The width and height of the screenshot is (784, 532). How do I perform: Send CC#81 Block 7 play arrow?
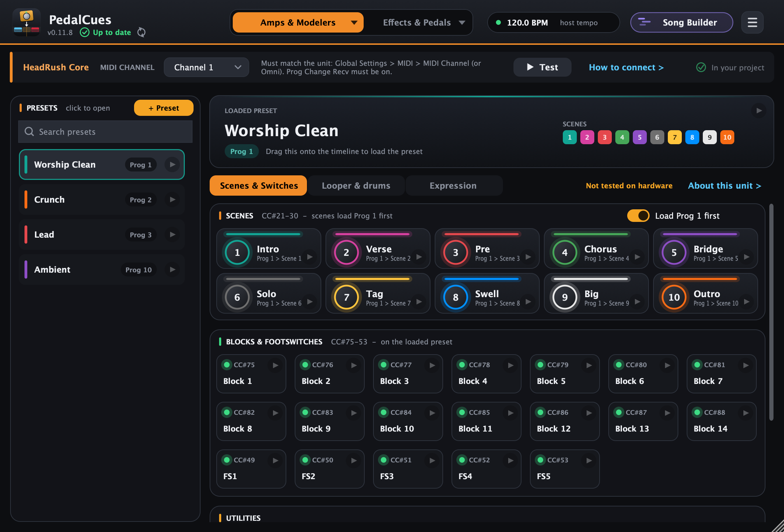click(x=746, y=365)
